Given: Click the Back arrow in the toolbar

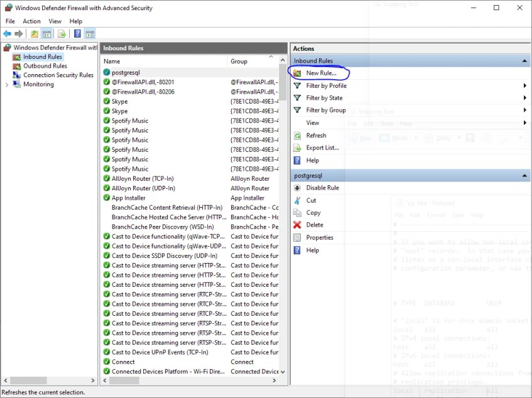Looking at the screenshot, I should pos(7,33).
